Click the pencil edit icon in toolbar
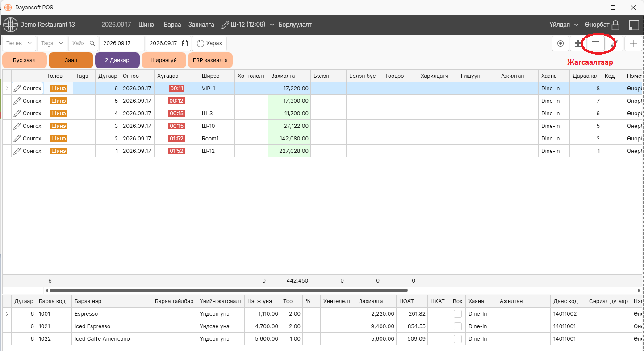The height and width of the screenshot is (351, 644). pos(615,43)
